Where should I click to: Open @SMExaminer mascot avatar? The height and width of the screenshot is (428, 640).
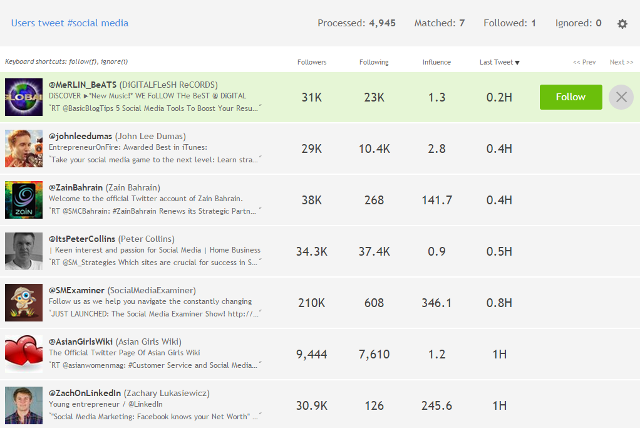(24, 303)
